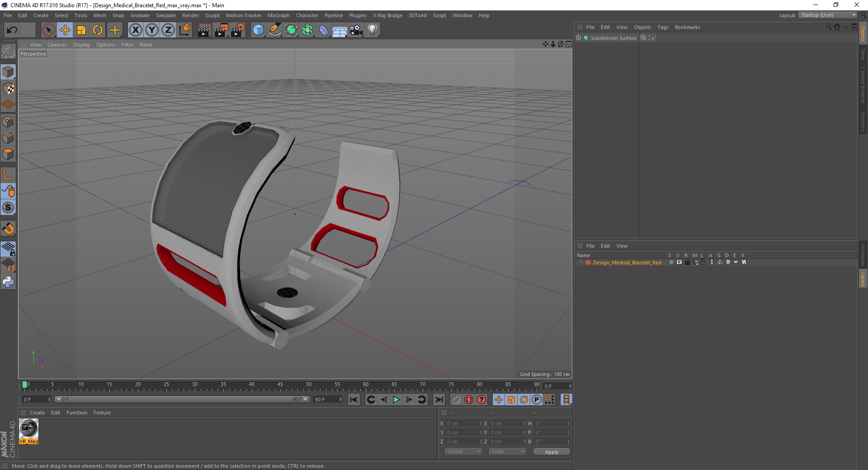This screenshot has width=868, height=470.
Task: Add a Camera object
Action: [x=356, y=30]
